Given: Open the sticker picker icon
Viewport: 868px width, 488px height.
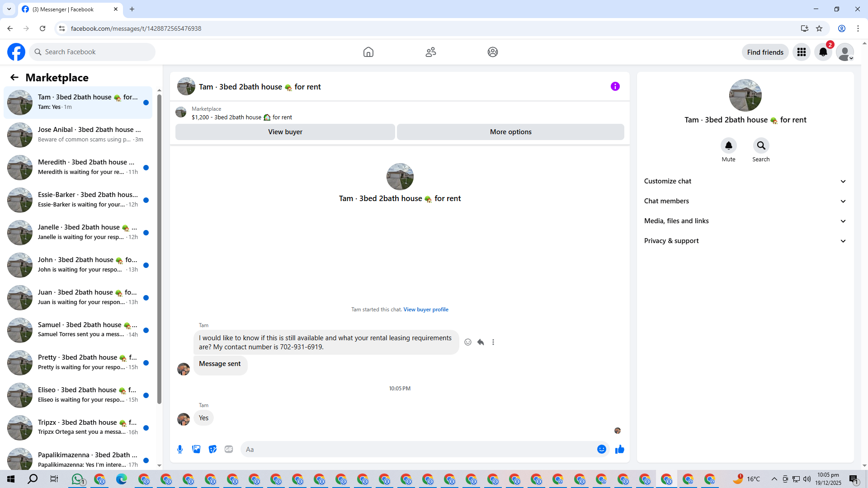Looking at the screenshot, I should (x=212, y=449).
